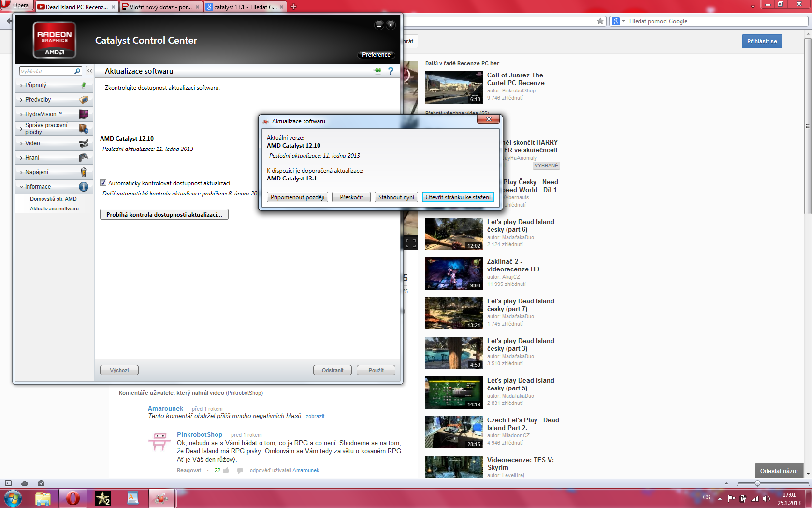This screenshot has width=812, height=508.
Task: Open Zaklínač 2 videorecenze HD video thumbnail
Action: click(454, 273)
